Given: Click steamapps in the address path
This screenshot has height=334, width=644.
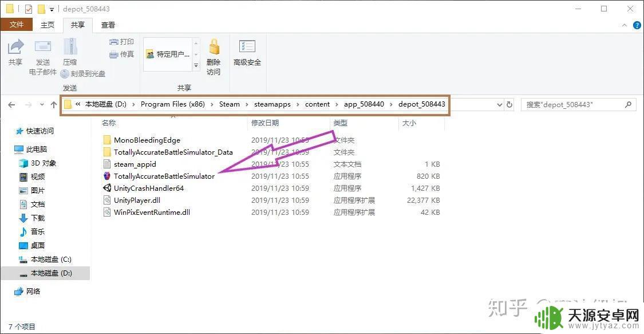Looking at the screenshot, I should 272,104.
